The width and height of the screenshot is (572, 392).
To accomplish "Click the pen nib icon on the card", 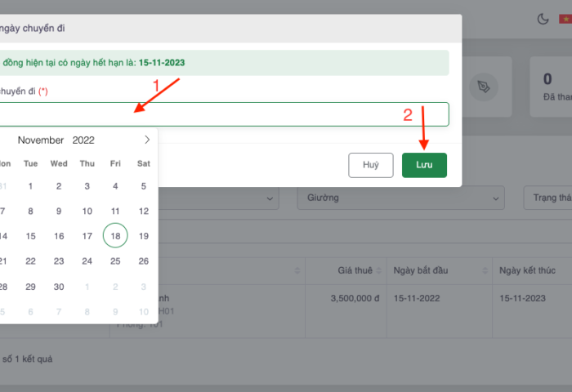I will 484,87.
